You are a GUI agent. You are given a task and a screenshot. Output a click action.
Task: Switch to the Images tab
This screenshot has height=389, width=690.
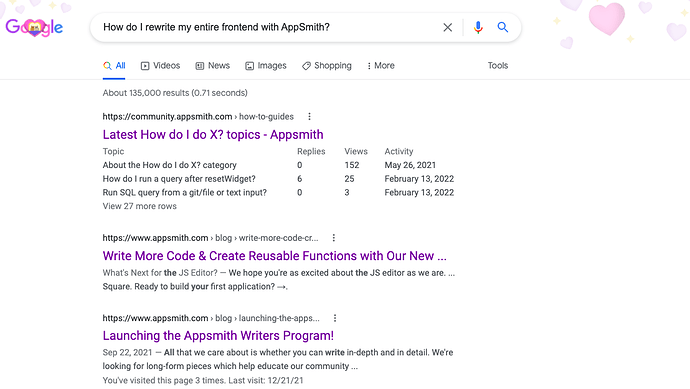[x=266, y=66]
